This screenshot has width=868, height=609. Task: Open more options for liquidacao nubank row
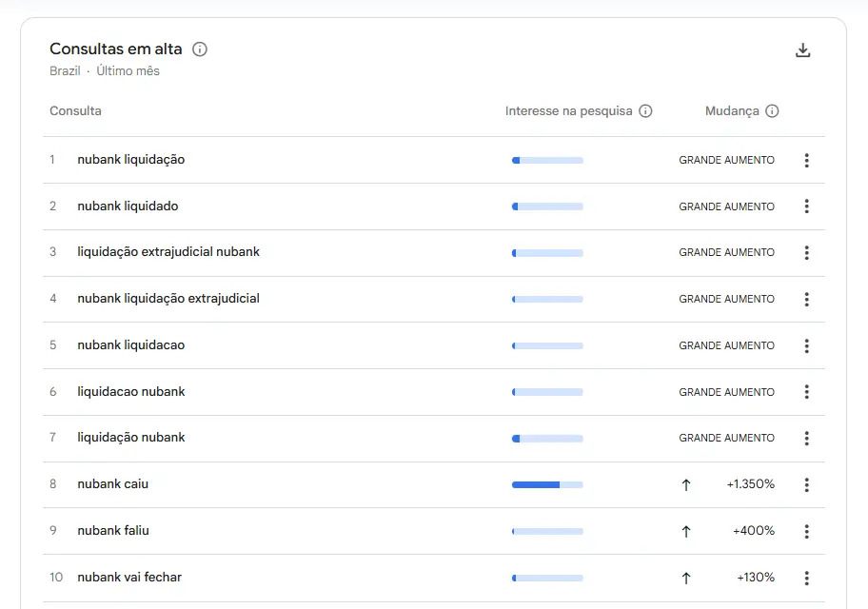(806, 392)
